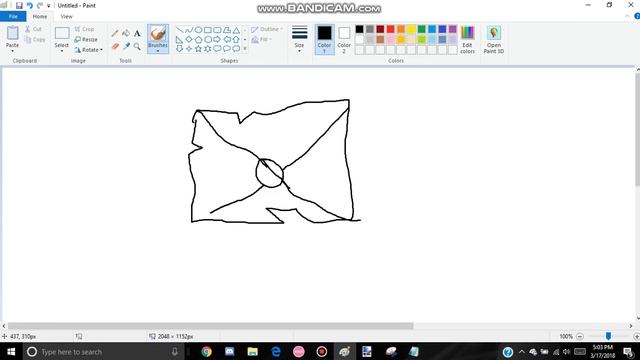Select the Text tool
Screen dimensions: 640x360
(137, 33)
